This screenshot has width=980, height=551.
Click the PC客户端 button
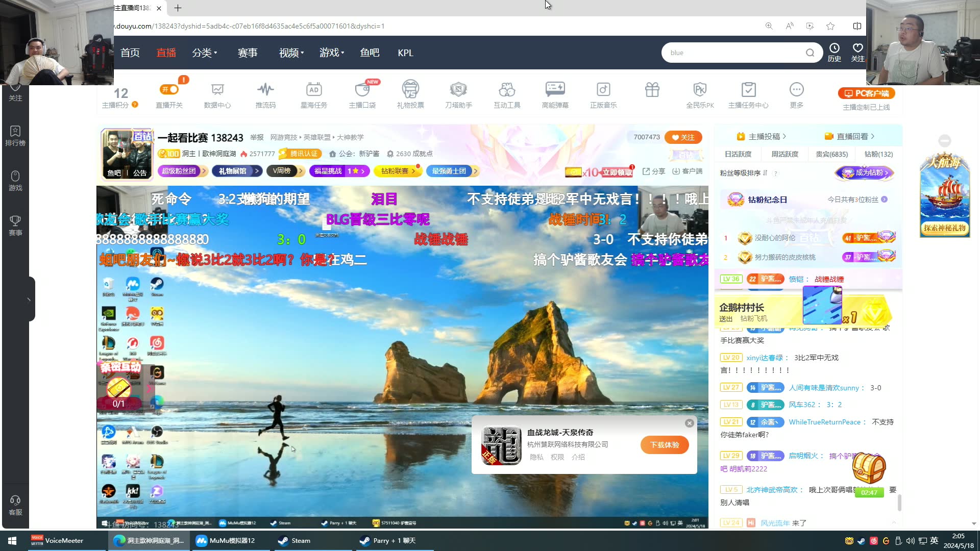click(866, 93)
